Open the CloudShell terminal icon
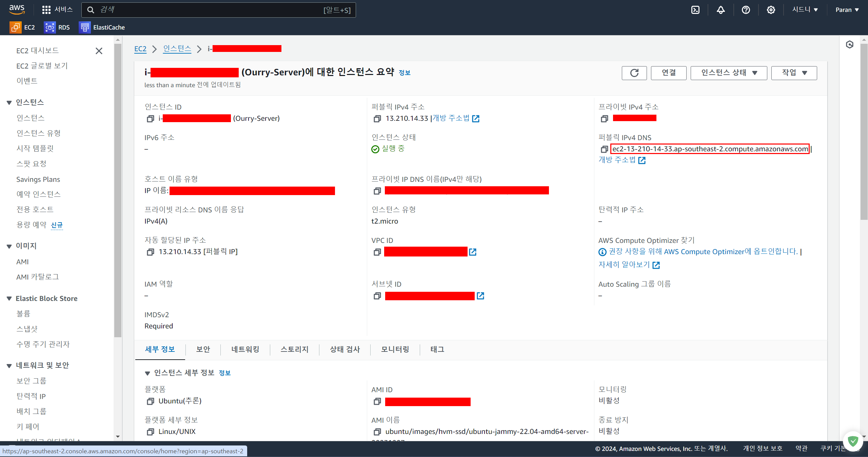This screenshot has height=457, width=868. pos(695,10)
